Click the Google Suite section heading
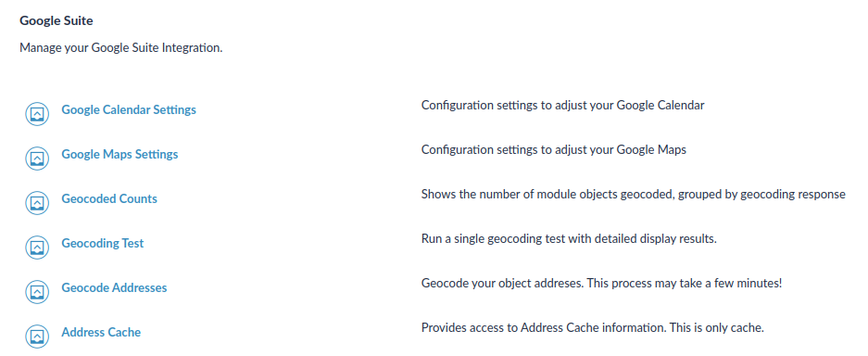Screen dimensions: 868x356 pos(57,21)
